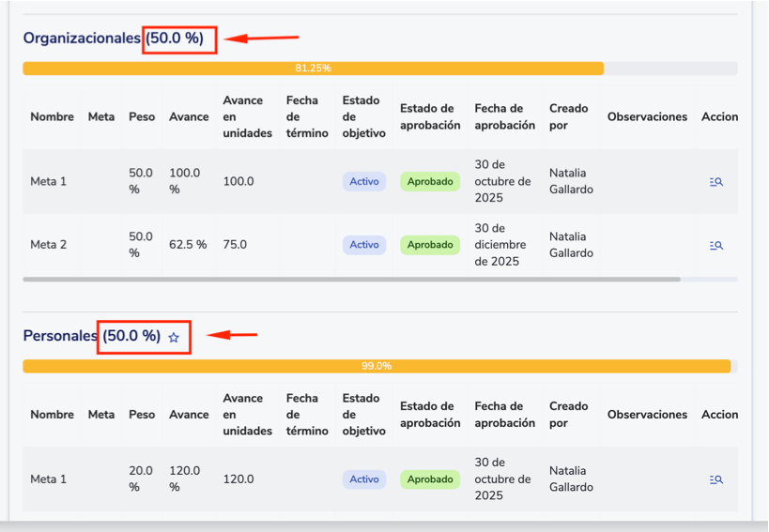
Task: Click Peso column header in Personales table
Action: [142, 415]
